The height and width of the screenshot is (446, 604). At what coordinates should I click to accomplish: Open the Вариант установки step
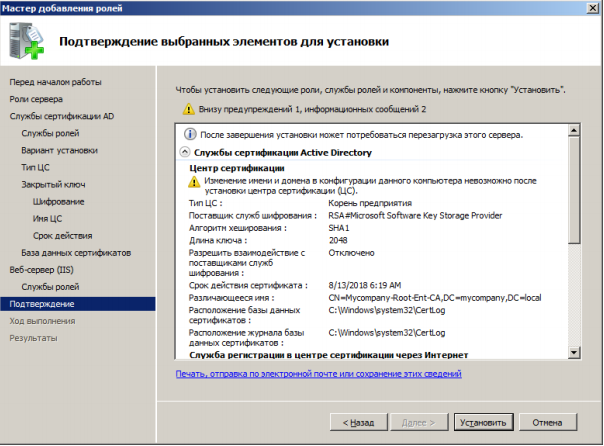pyautogui.click(x=59, y=150)
